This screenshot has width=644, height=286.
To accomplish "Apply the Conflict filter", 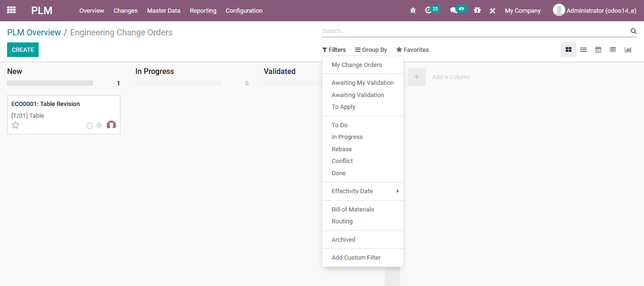I will click(x=363, y=161).
